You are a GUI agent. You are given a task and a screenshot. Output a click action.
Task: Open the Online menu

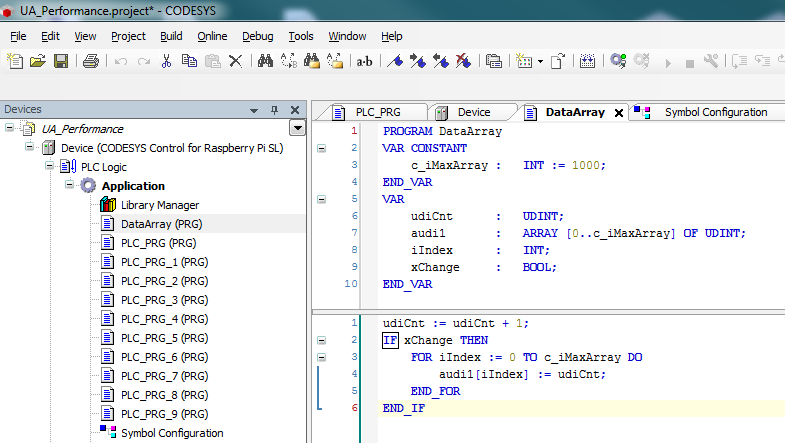[x=212, y=36]
